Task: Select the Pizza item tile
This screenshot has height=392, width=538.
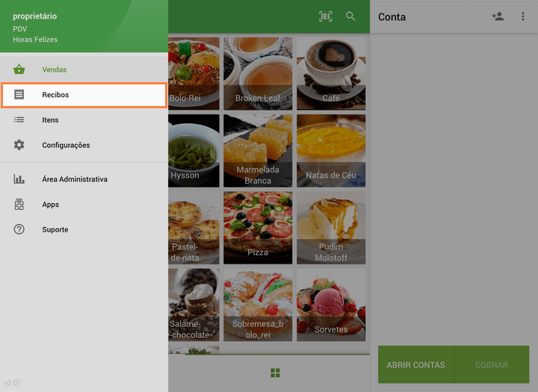Action: pyautogui.click(x=258, y=228)
